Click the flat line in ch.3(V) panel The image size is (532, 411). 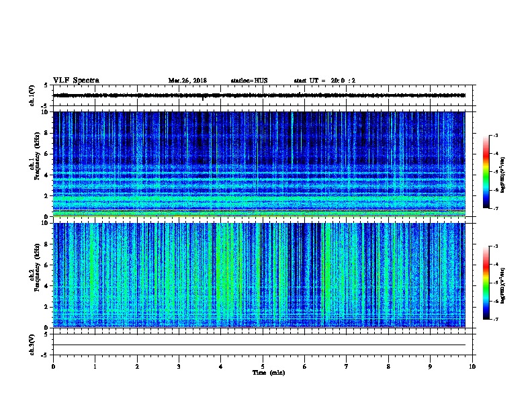pos(259,345)
